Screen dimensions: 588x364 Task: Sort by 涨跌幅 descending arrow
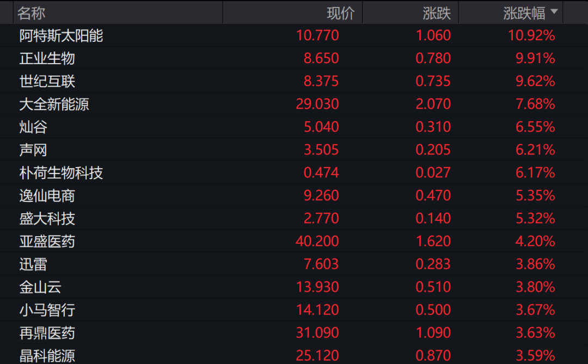[x=554, y=11]
